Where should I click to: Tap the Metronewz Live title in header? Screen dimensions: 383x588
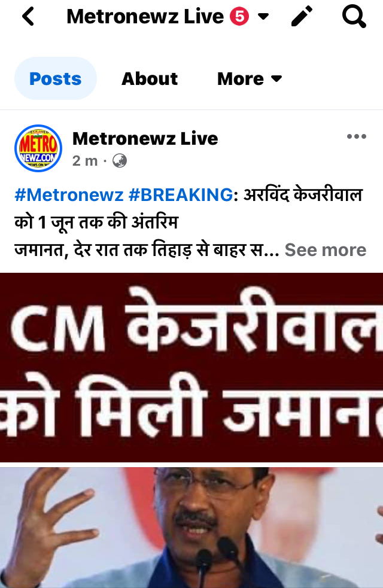[x=145, y=17]
